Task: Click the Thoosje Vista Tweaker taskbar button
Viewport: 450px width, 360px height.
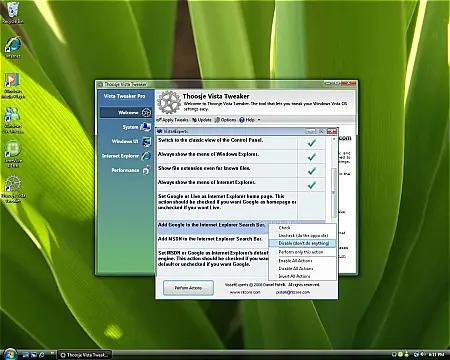Action: (x=84, y=355)
